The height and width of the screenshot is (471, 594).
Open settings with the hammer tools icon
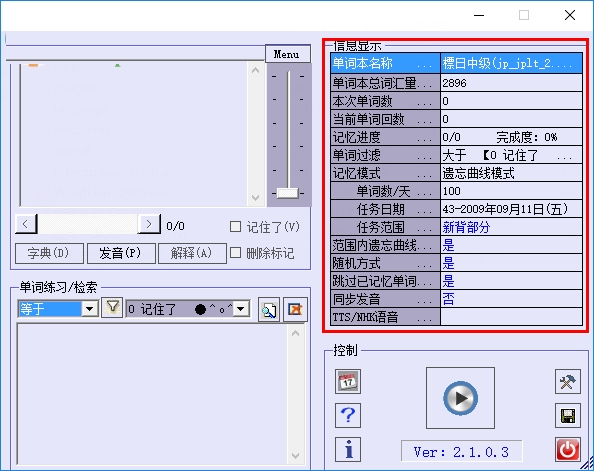568,382
